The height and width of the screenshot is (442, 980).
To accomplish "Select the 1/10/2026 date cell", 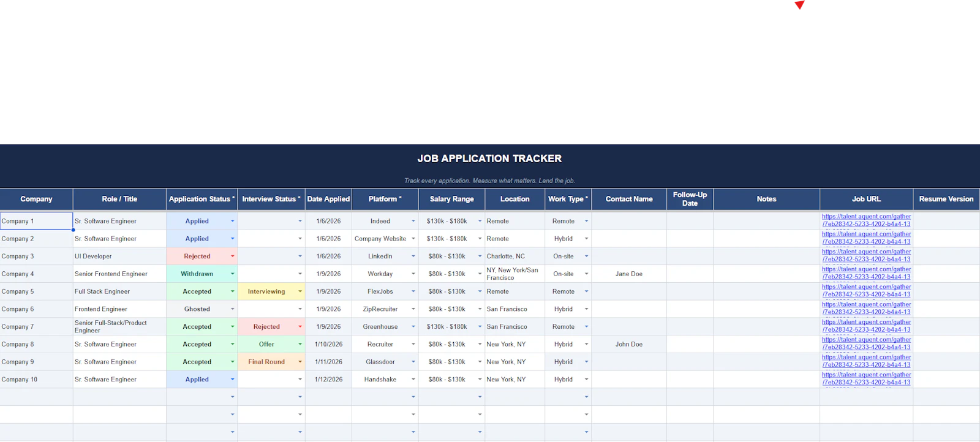I will pyautogui.click(x=328, y=345).
